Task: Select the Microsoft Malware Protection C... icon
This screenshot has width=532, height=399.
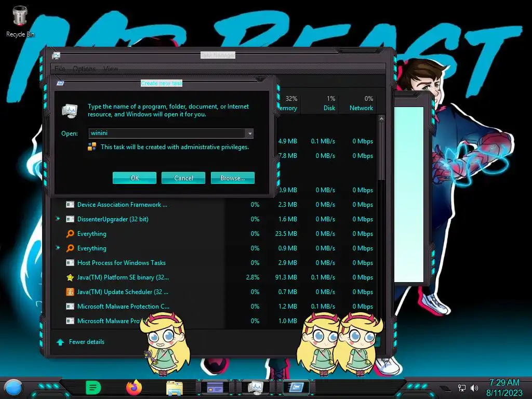Action: [x=70, y=307]
